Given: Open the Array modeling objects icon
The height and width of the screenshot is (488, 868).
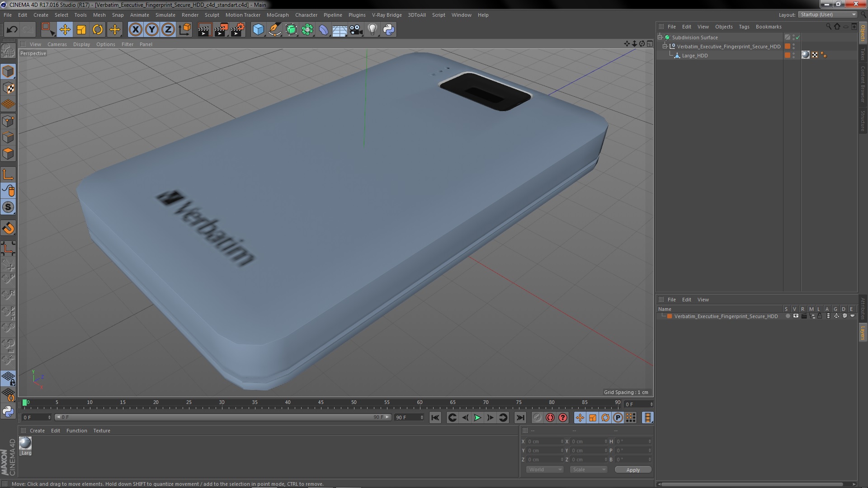Looking at the screenshot, I should pyautogui.click(x=307, y=30).
